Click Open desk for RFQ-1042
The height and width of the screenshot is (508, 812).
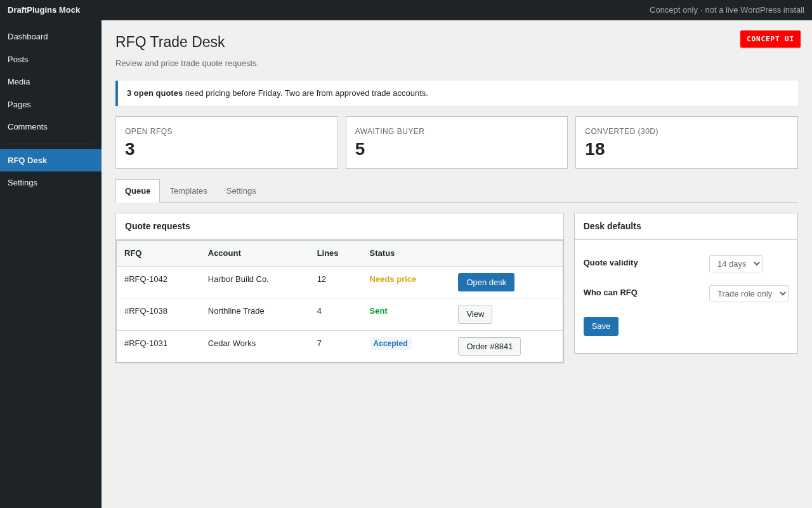486,282
